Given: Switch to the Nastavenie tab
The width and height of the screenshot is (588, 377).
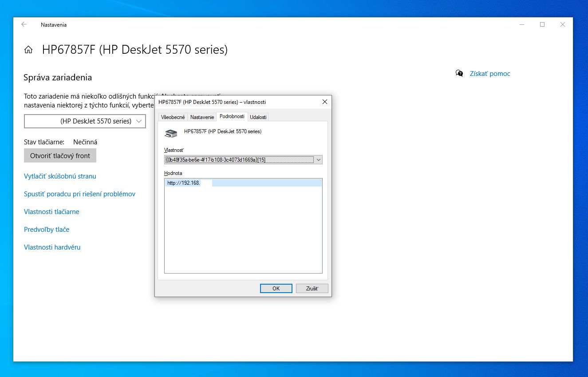Looking at the screenshot, I should click(x=202, y=117).
